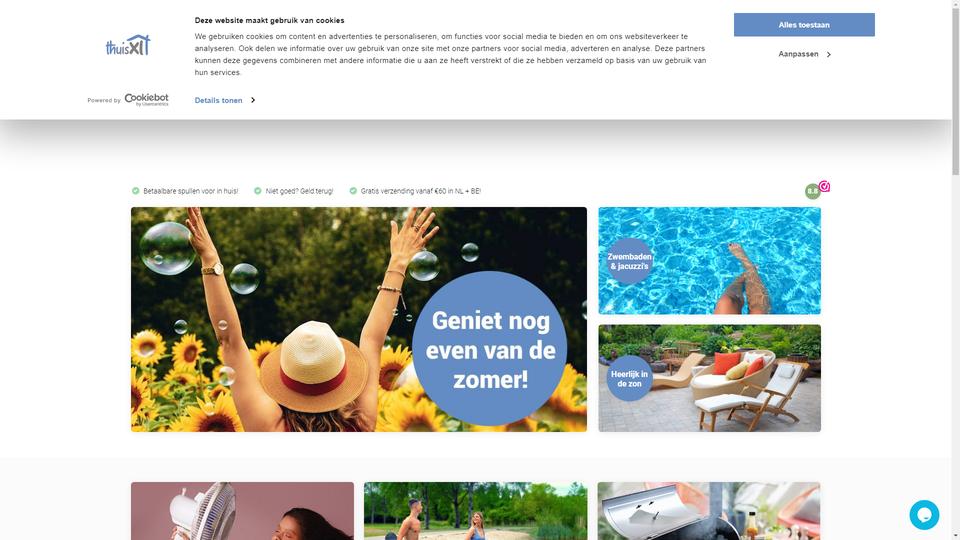Expand cookie details via Details tonen
Image resolution: width=960 pixels, height=540 pixels.
219,100
